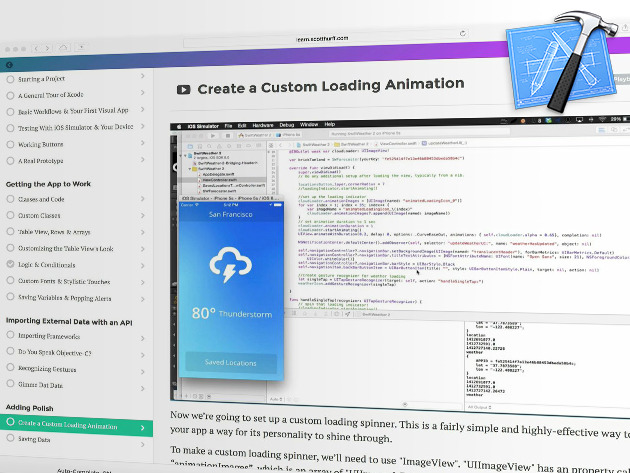
Task: Mark A Real Prototype lesson circle
Action: point(10,161)
